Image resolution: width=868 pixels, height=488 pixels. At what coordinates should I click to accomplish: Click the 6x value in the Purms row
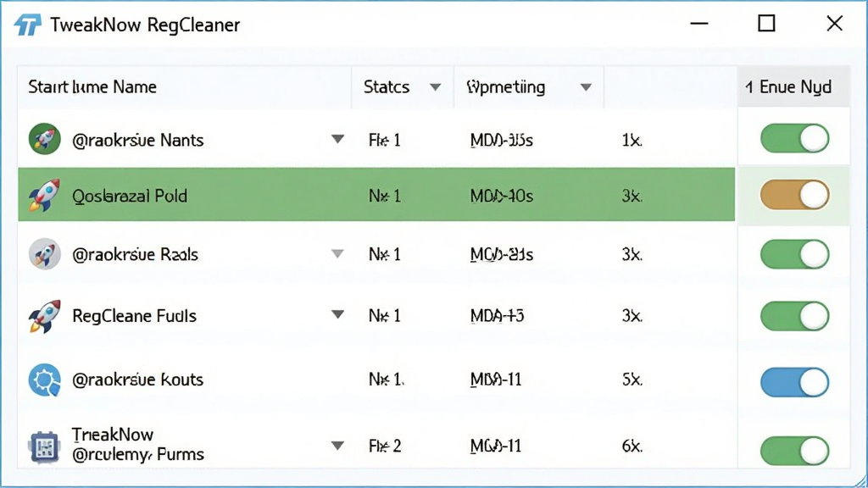632,446
